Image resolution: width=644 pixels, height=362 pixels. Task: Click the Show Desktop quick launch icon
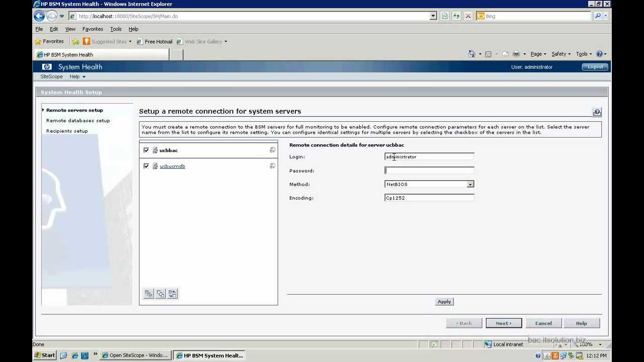click(63, 355)
